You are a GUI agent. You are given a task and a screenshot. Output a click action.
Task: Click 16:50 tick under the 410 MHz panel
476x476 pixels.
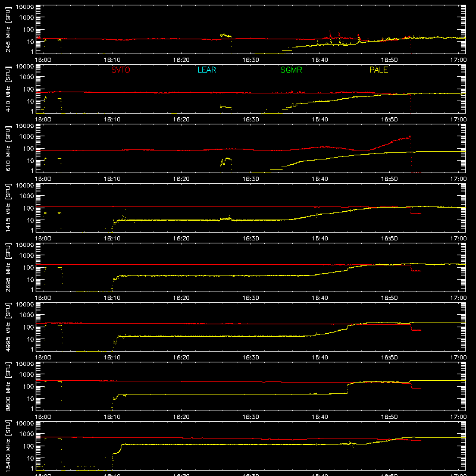389,120
